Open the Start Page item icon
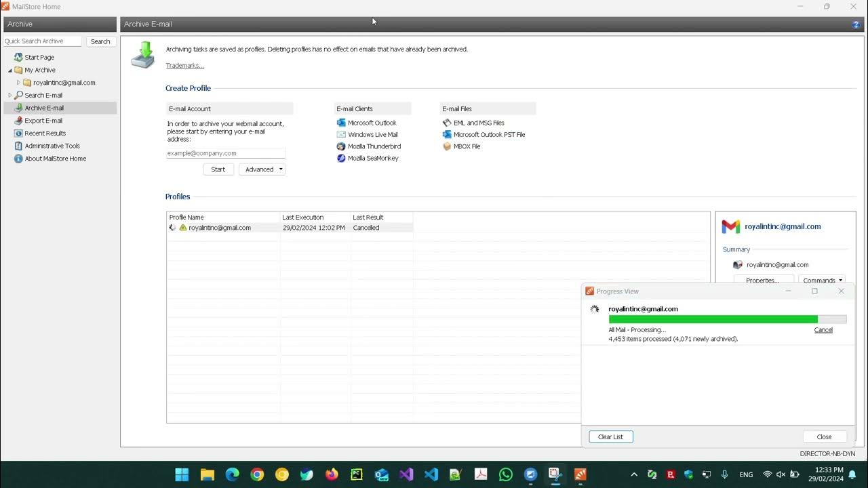The width and height of the screenshot is (868, 488). 18,58
